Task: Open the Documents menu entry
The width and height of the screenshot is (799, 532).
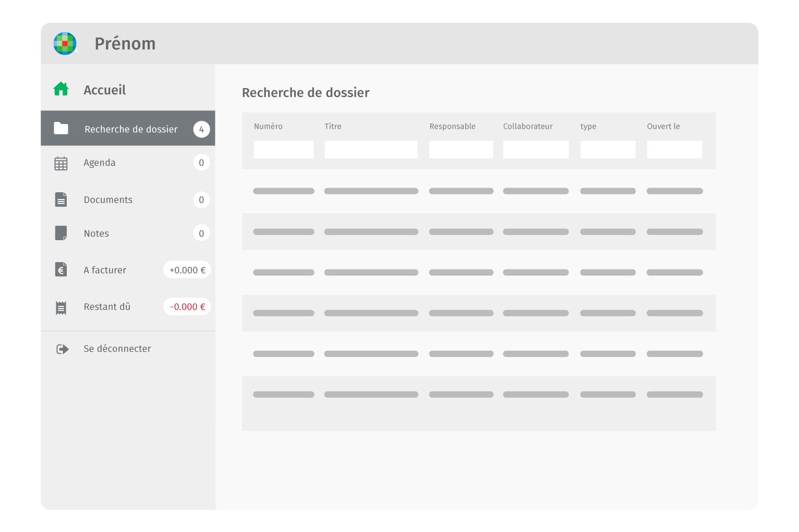Action: click(x=108, y=200)
